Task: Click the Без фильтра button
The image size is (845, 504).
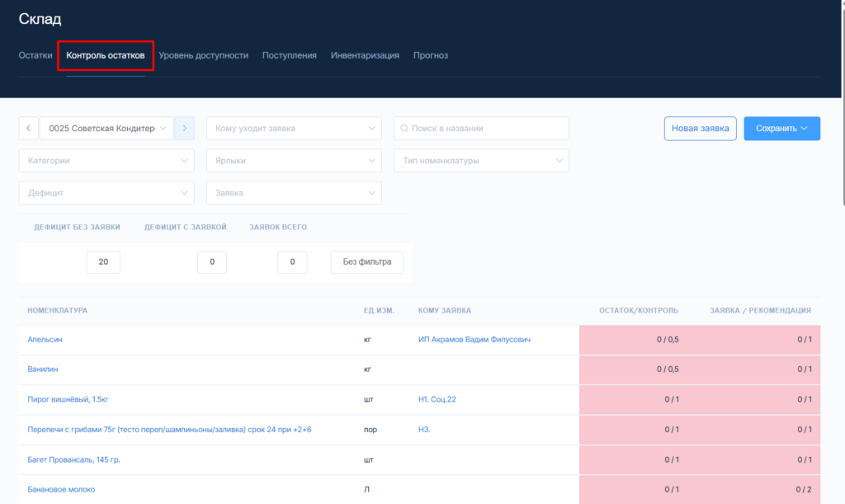Action: [367, 263]
